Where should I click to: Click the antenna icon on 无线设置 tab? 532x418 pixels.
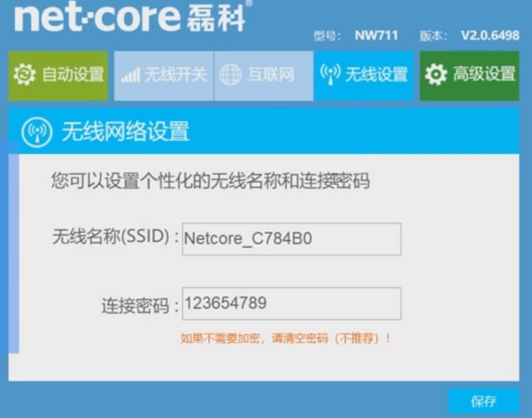[330, 74]
